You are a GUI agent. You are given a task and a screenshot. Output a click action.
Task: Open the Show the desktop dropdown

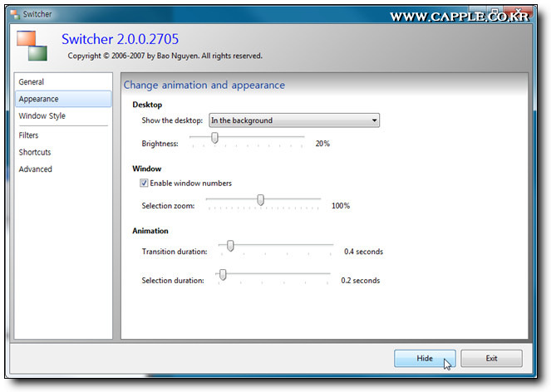point(294,120)
